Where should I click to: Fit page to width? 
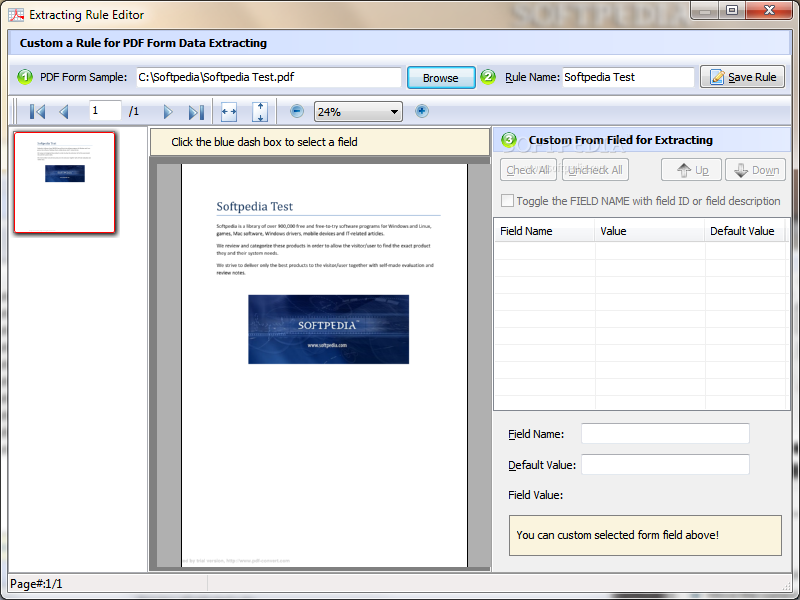(229, 112)
